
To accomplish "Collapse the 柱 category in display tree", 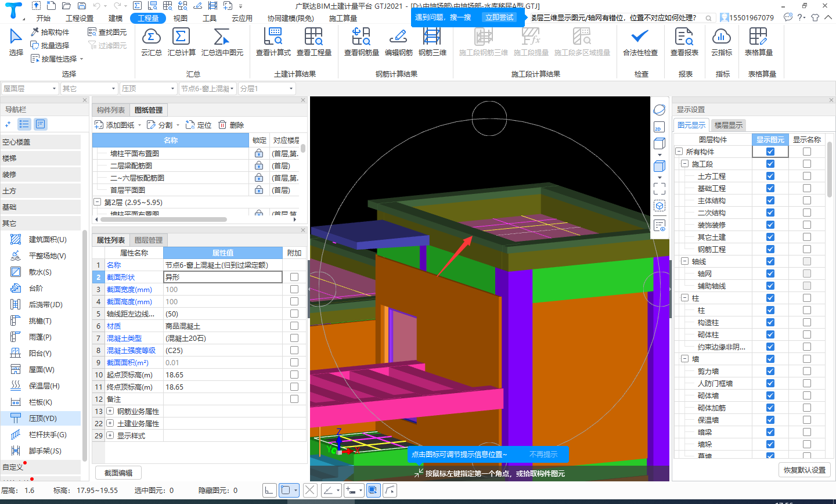I will (684, 298).
